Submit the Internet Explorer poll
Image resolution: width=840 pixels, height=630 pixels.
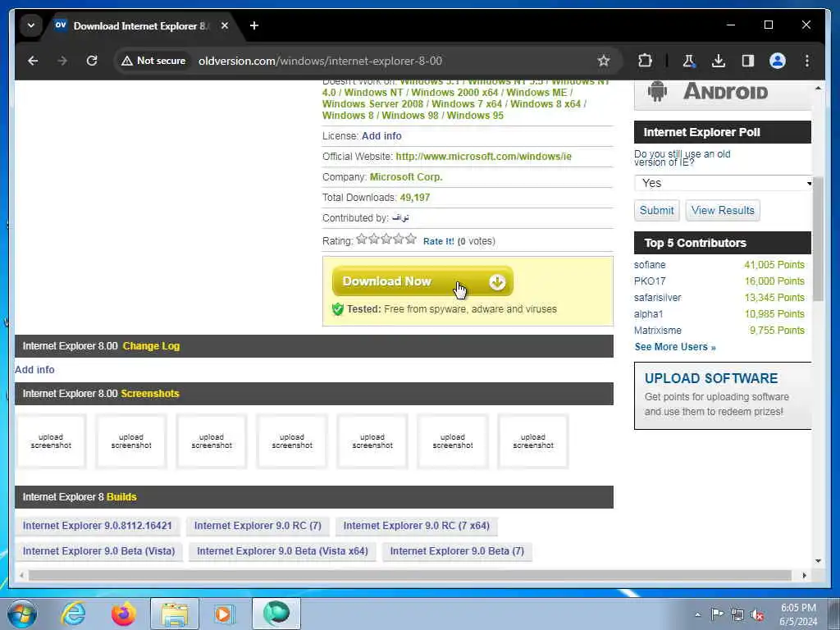click(656, 210)
